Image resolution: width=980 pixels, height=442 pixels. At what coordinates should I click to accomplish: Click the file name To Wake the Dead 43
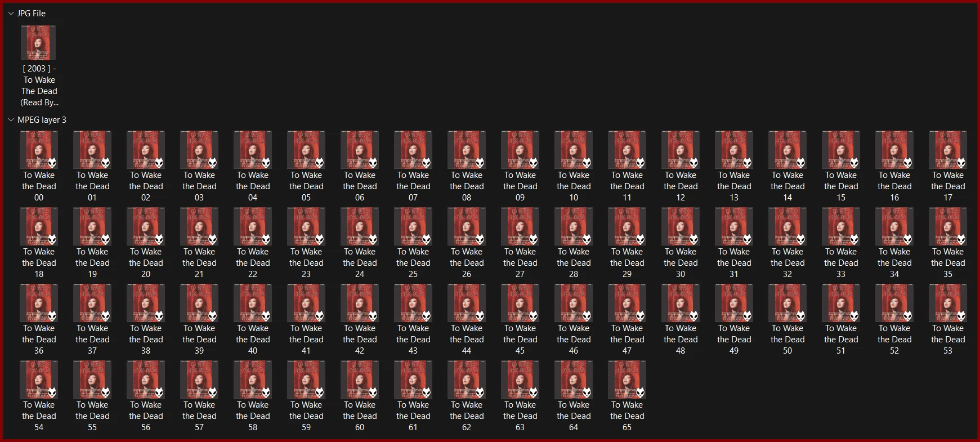tap(413, 340)
